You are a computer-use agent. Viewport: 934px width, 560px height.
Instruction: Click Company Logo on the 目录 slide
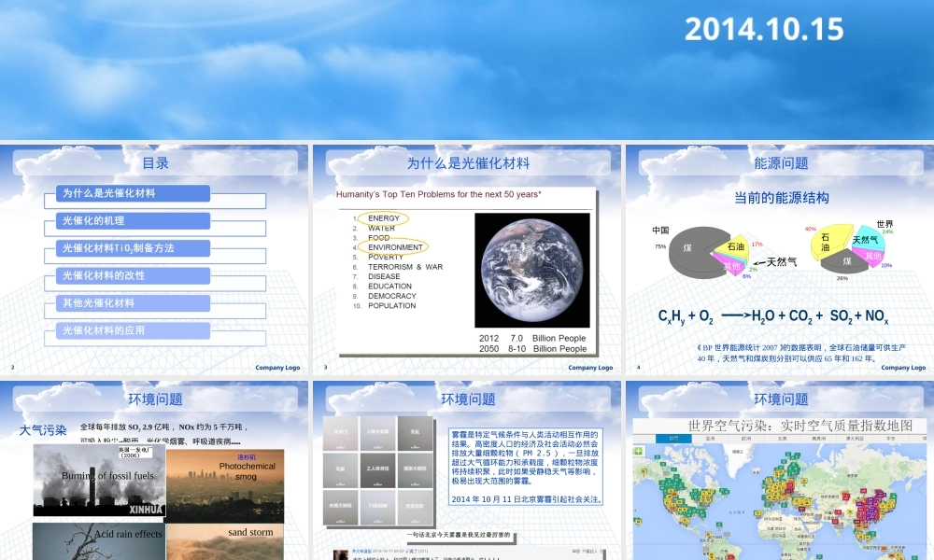(x=277, y=368)
